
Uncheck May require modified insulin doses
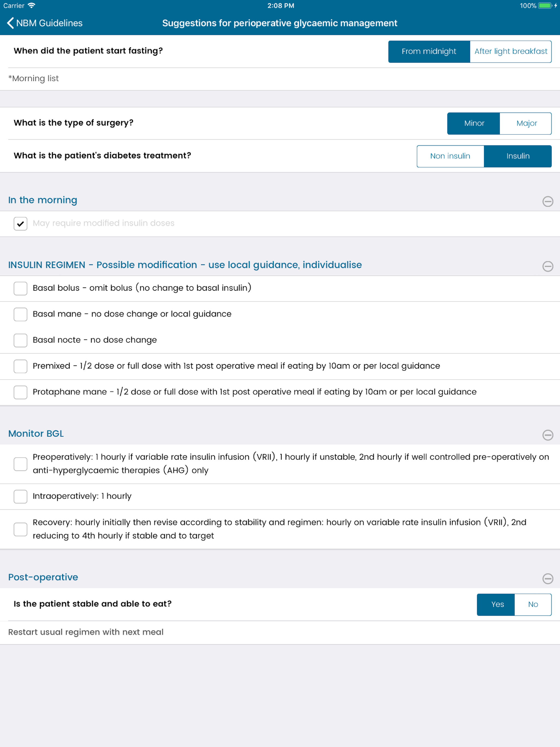(x=21, y=224)
